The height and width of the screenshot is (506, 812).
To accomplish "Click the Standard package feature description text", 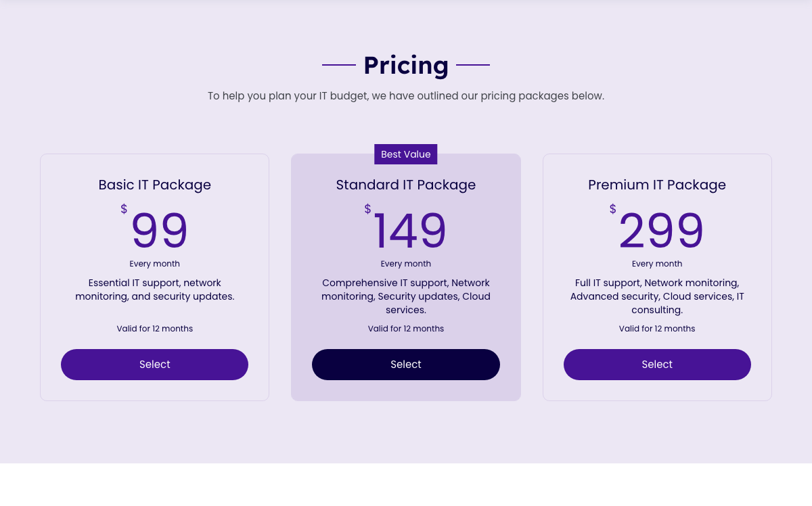I will click(405, 296).
